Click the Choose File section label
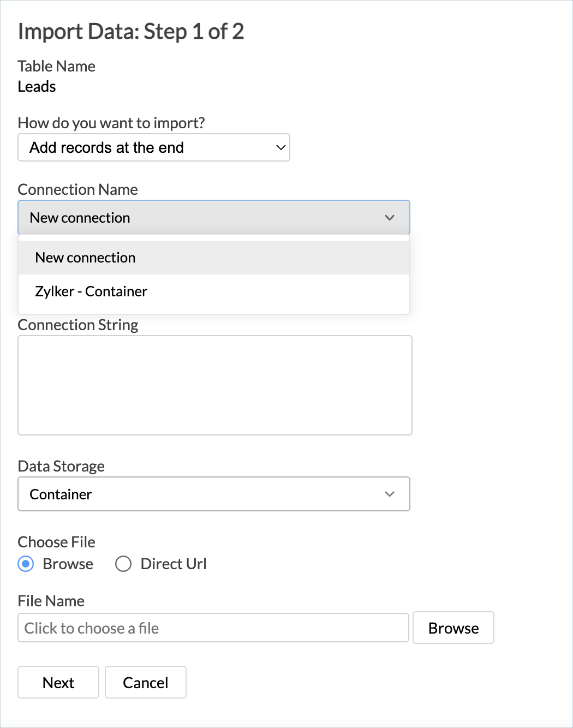Viewport: 573px width, 728px height. (56, 541)
